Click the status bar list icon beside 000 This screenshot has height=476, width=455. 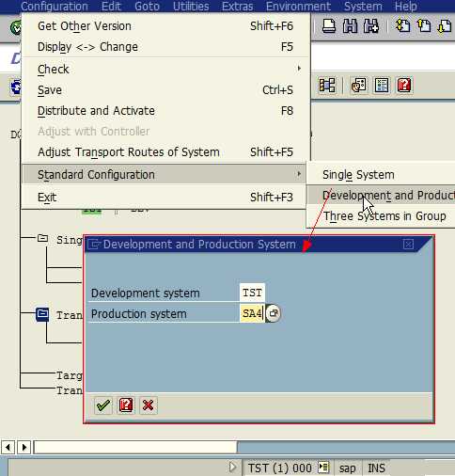coord(323,468)
